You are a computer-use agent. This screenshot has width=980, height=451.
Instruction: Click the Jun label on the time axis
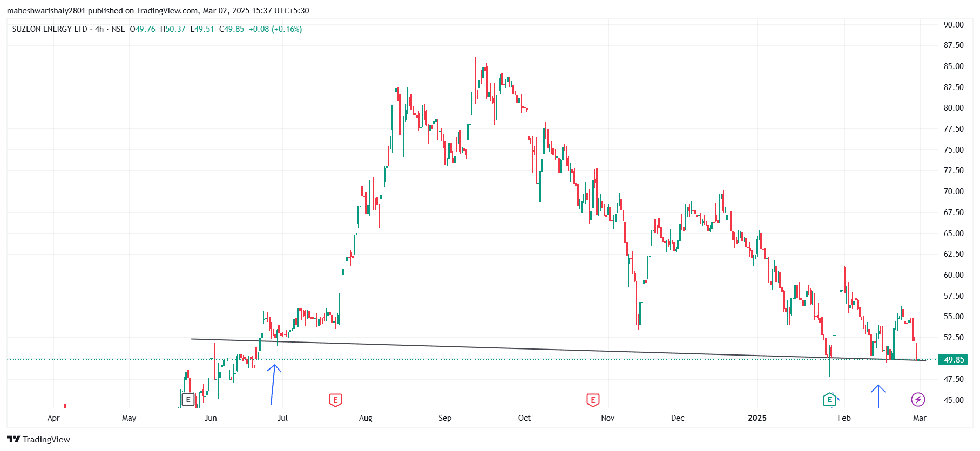pos(211,418)
